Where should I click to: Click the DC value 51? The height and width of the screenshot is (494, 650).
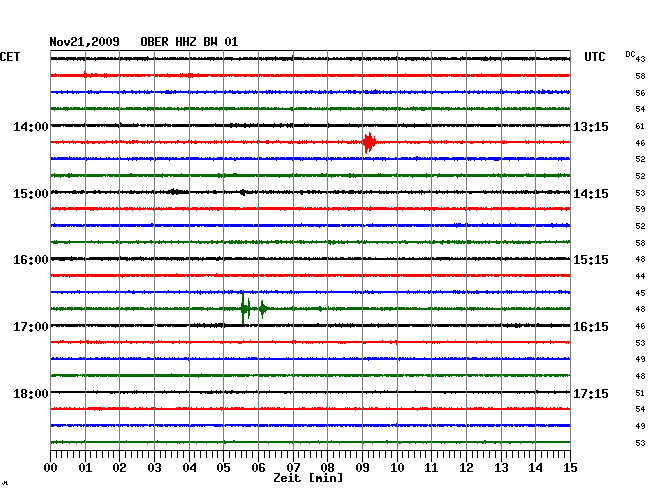point(640,393)
